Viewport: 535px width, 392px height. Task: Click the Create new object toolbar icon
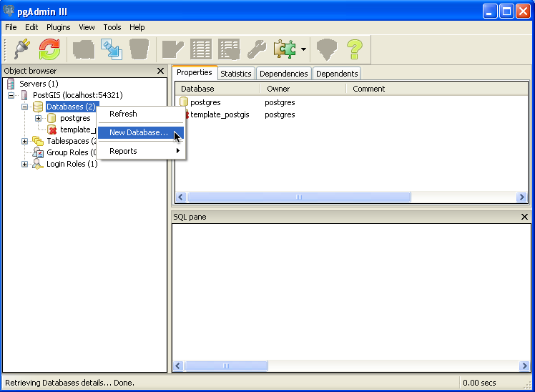112,49
